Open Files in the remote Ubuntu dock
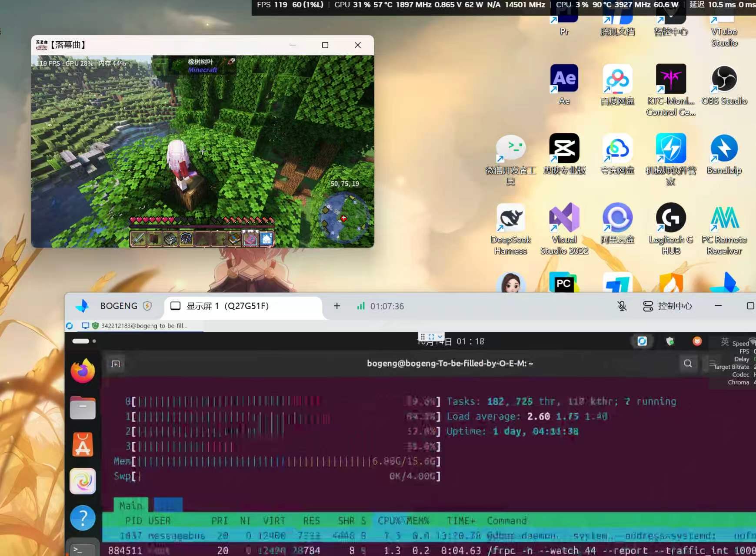Screen dimensions: 756x556 coord(83,407)
